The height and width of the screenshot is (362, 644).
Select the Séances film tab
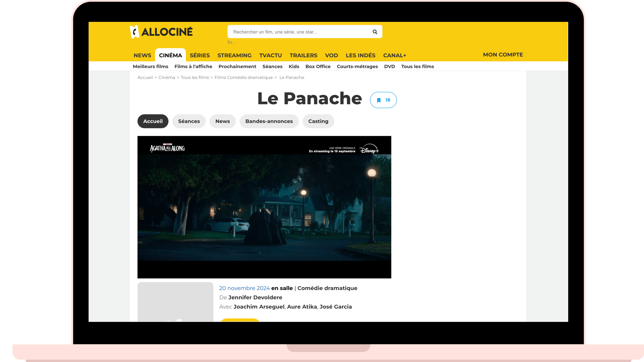189,121
